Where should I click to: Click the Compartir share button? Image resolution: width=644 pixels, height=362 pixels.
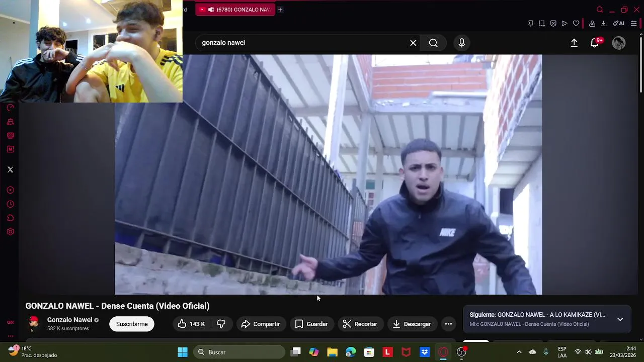pos(261,324)
